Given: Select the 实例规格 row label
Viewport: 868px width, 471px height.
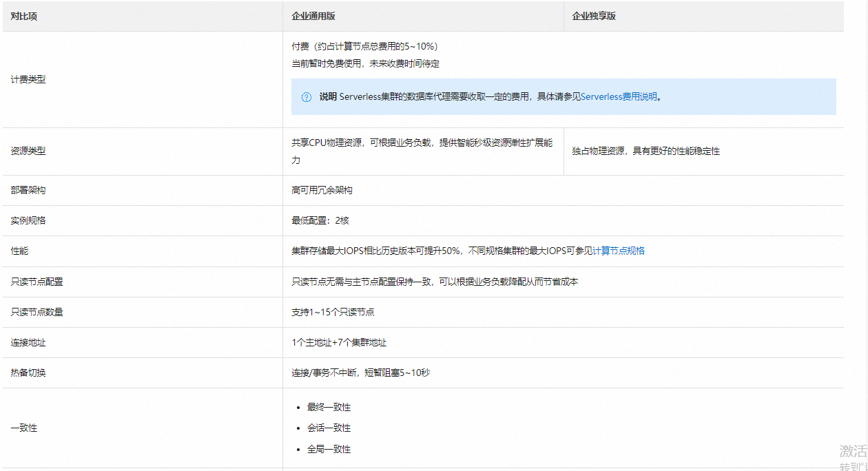Looking at the screenshot, I should point(28,220).
